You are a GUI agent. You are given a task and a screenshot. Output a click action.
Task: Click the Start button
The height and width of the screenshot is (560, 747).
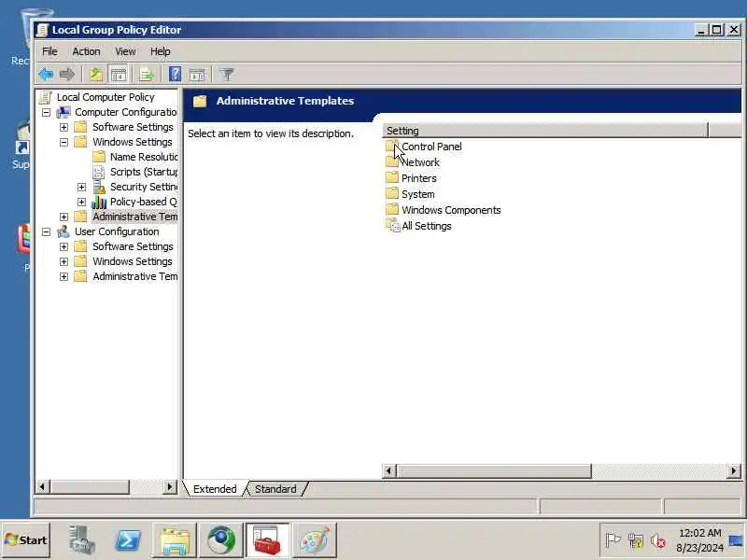[26, 540]
